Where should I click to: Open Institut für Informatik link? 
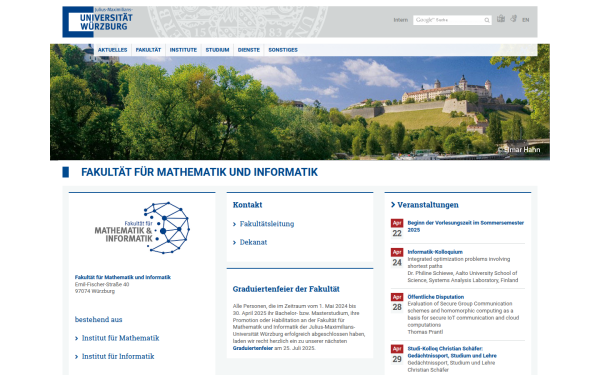coord(118,356)
